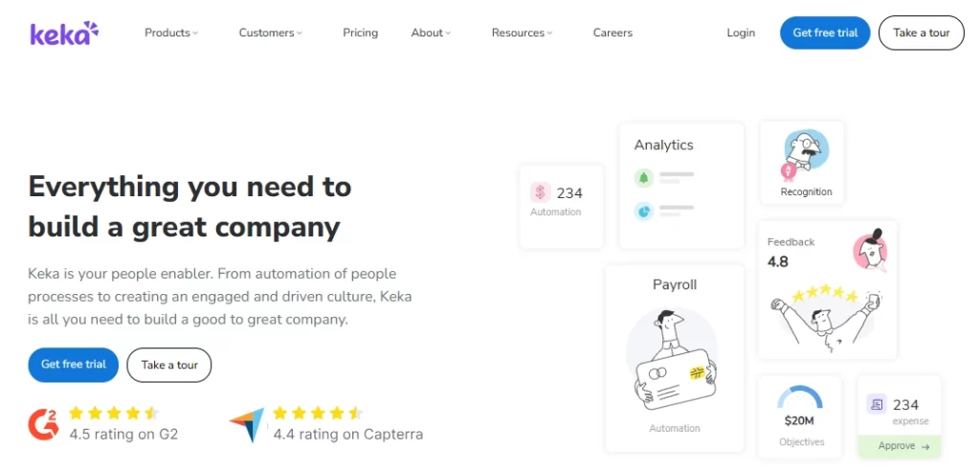Open the Careers page
This screenshot has height=471, width=980.
tap(612, 33)
